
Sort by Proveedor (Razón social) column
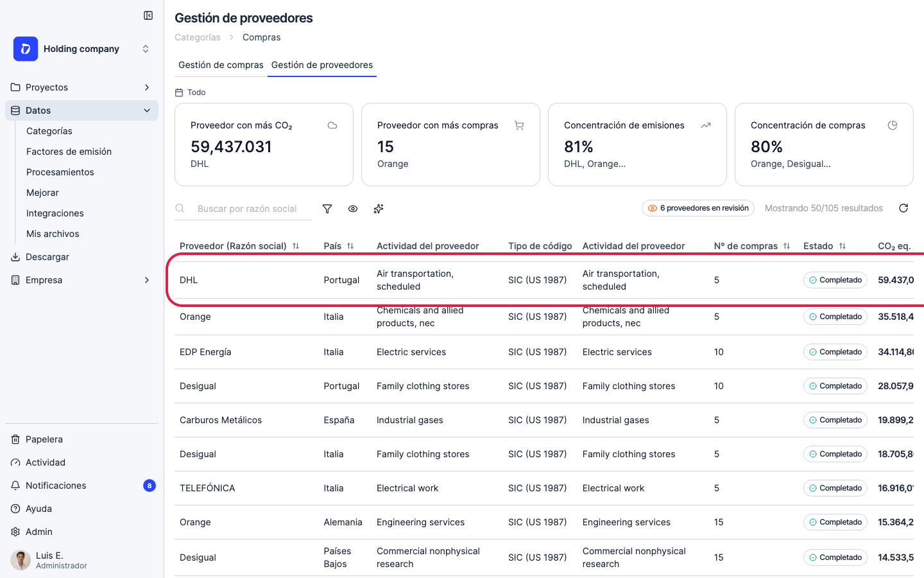pyautogui.click(x=239, y=246)
